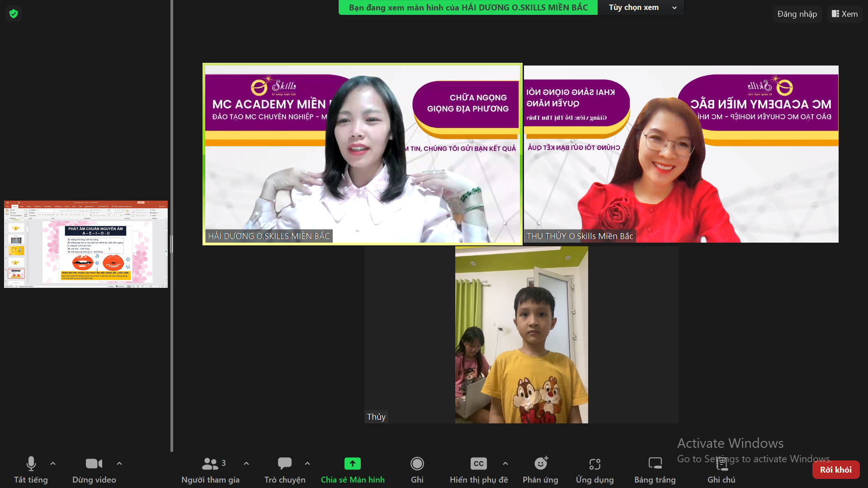The height and width of the screenshot is (488, 868).
Task: Open Người tham gia participants panel
Action: (211, 470)
